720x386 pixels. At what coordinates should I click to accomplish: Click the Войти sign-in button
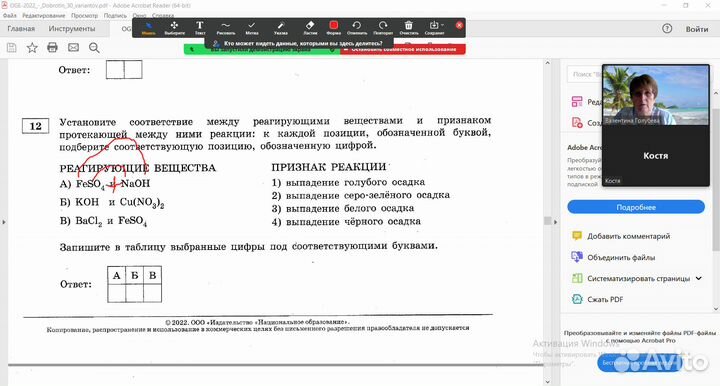(x=697, y=29)
